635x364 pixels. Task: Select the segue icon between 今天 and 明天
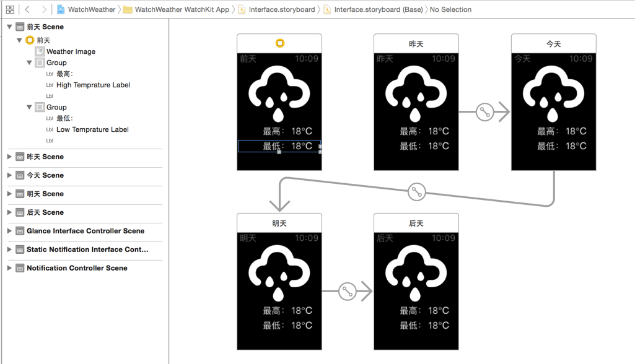[x=416, y=192]
